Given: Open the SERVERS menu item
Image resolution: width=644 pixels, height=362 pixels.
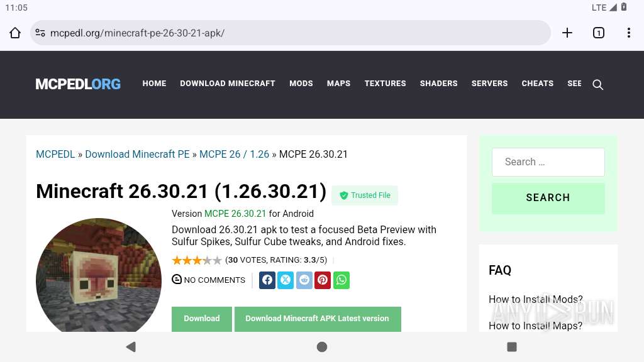Looking at the screenshot, I should [x=489, y=84].
